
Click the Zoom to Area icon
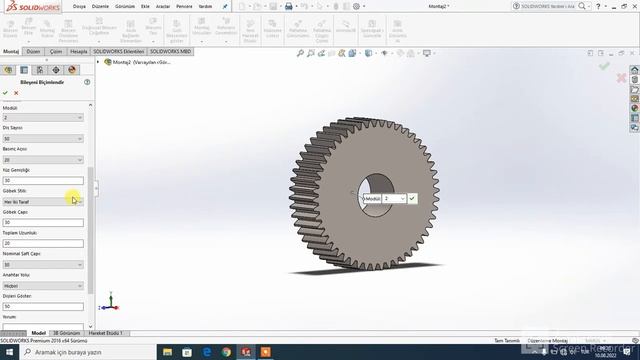(311, 53)
